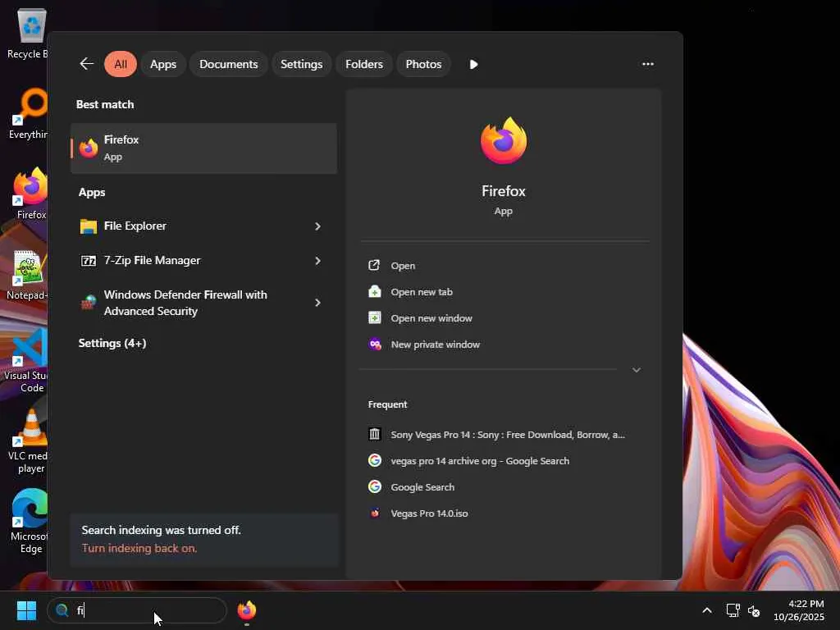Expand more actions with the chevron down

pos(637,370)
